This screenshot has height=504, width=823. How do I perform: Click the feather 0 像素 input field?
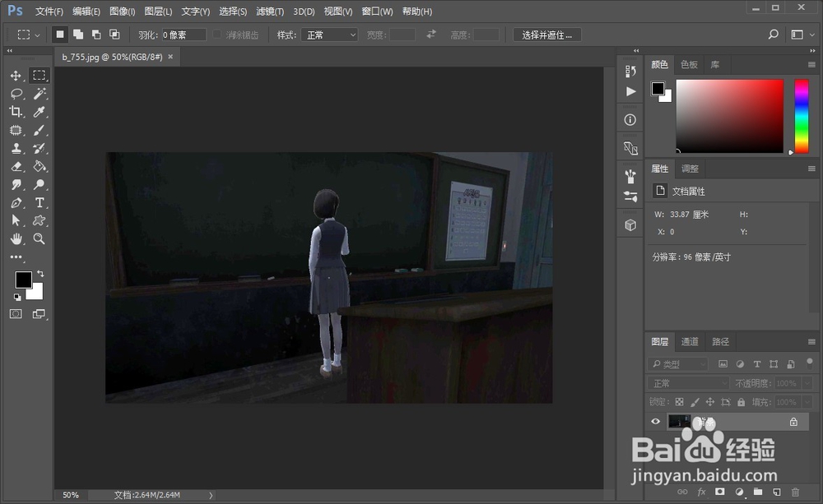tap(184, 35)
